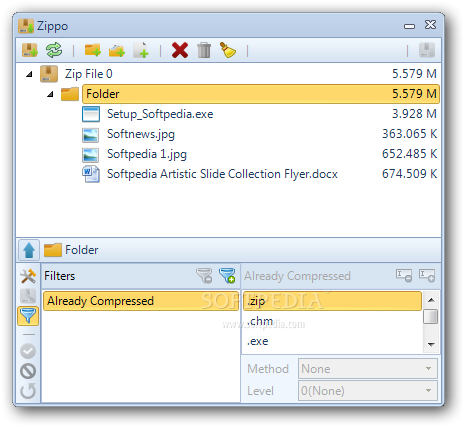
Task: Click the add extension icon
Action: [427, 276]
